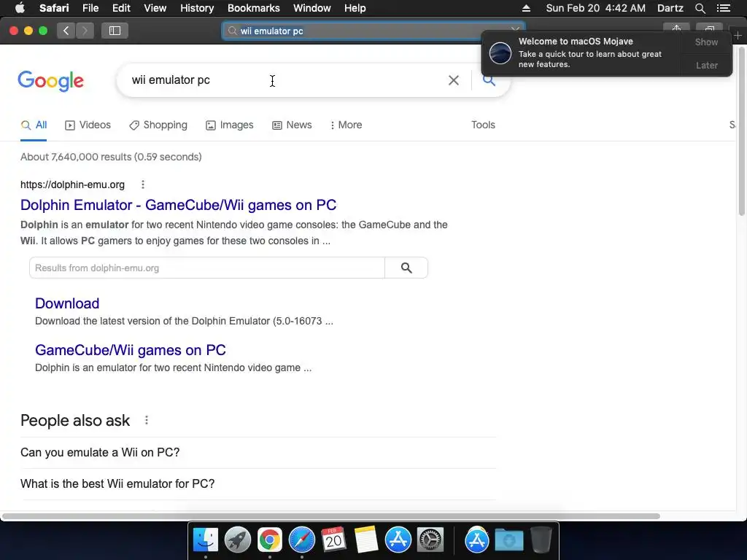Screen dimensions: 747x560
Task: Click Later on Mojave notification
Action: point(706,65)
